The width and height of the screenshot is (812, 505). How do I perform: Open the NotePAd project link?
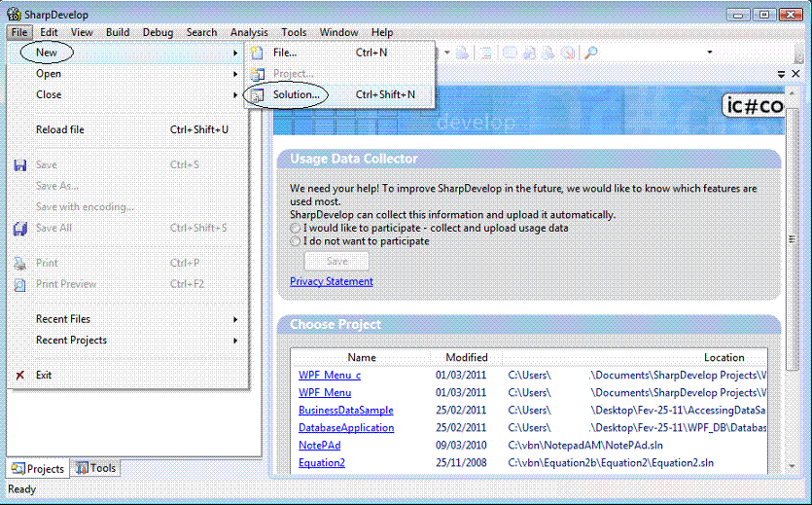coord(320,446)
